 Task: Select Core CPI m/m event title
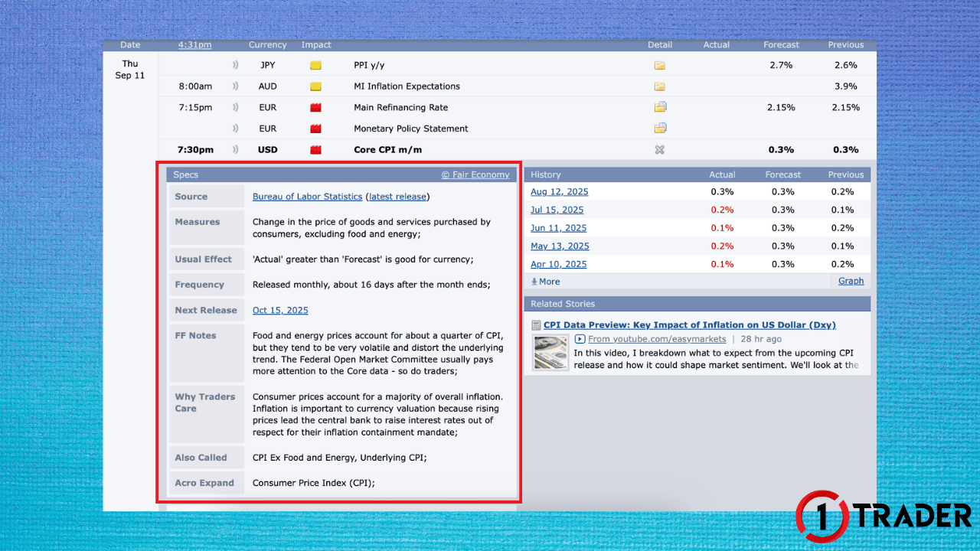coord(387,150)
